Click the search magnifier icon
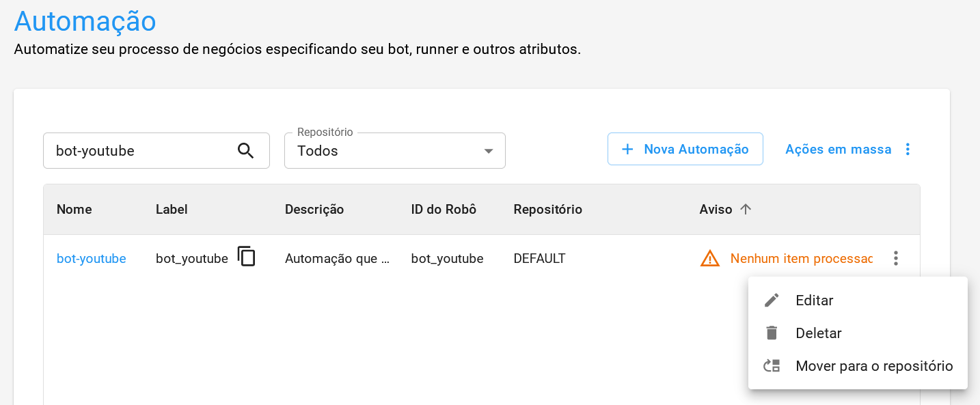 (245, 150)
